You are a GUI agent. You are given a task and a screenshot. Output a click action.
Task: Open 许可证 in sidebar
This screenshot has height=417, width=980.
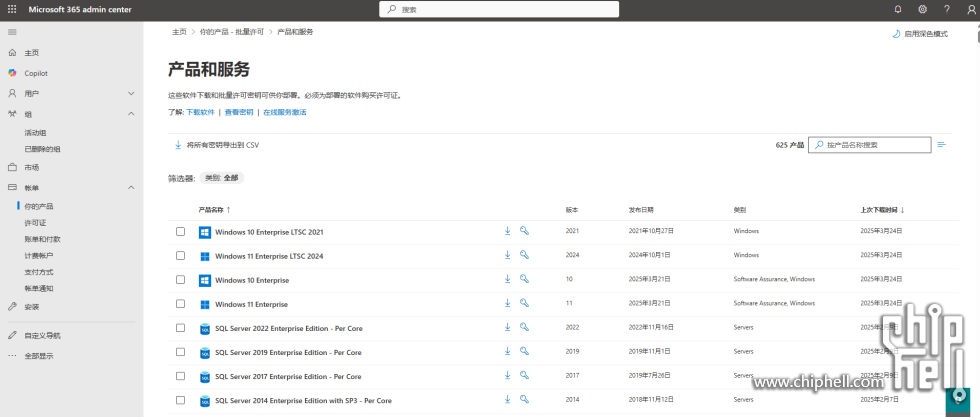[x=35, y=223]
